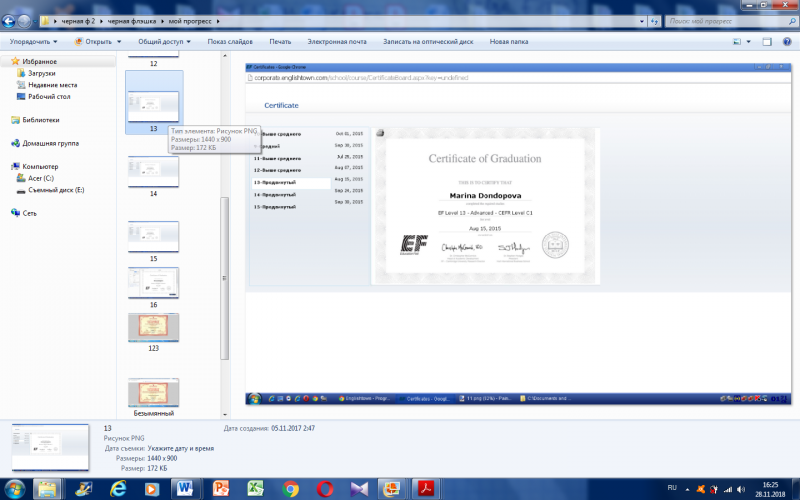
Task: Click the 'черная ф 2' breadcrumb
Action: 78,21
